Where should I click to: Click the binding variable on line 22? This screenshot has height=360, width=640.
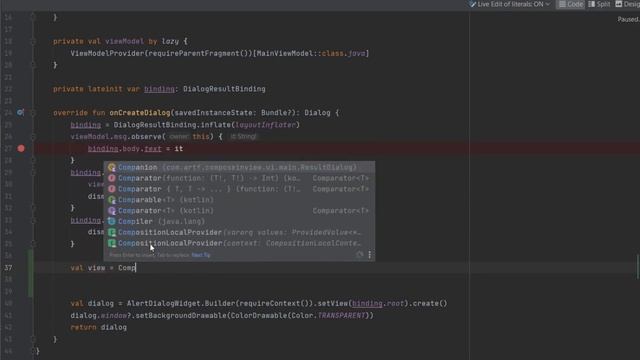(x=159, y=89)
